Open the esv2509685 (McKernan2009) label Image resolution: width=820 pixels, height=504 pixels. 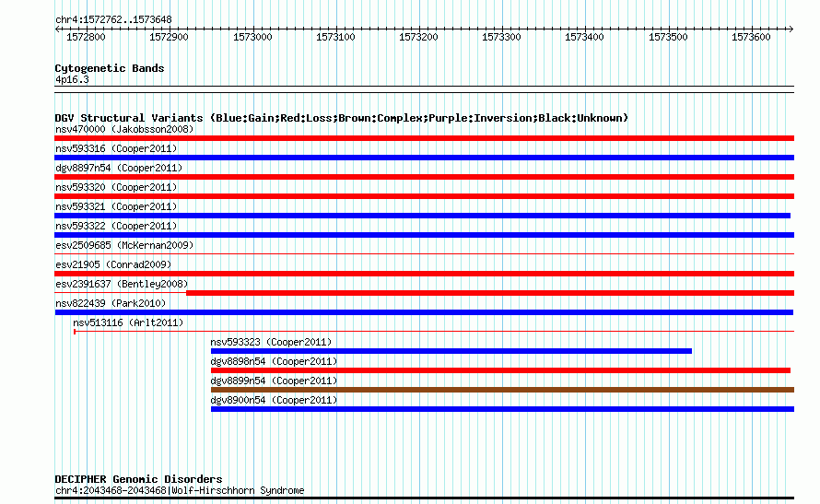pyautogui.click(x=124, y=245)
